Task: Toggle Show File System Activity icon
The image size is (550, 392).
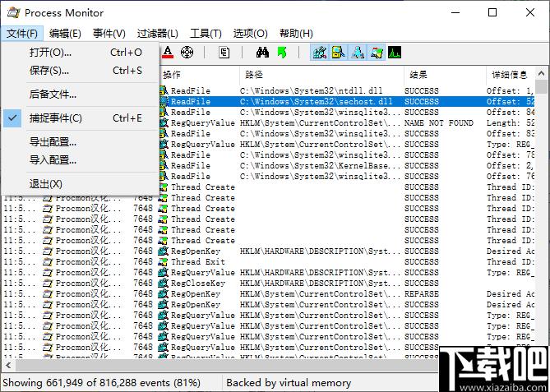Action: tap(339, 53)
